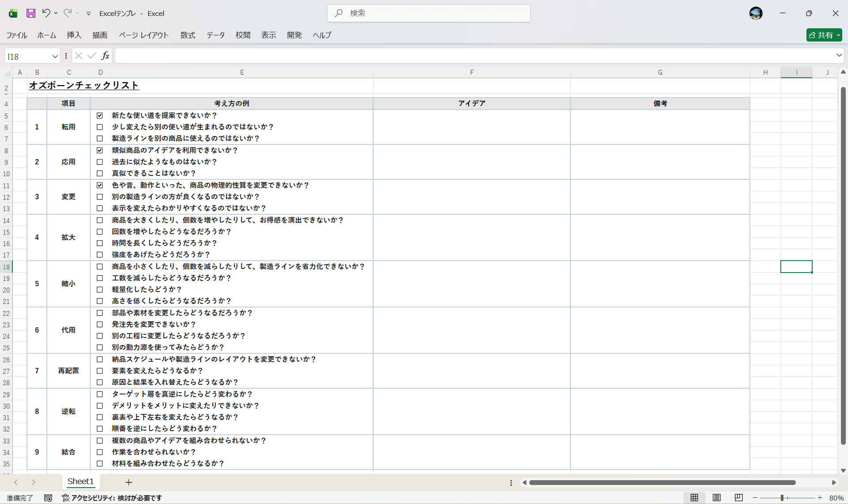848x504 pixels.
Task: Open Customize Quick Access Toolbar dropdown
Action: 88,14
